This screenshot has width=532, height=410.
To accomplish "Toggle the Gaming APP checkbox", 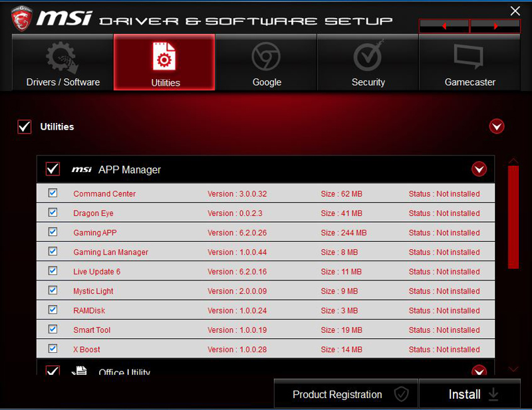I will 53,232.
